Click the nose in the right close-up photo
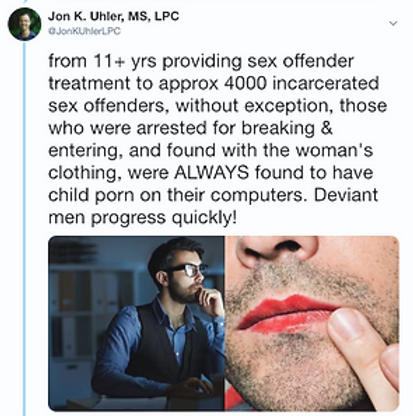Viewport: 413px width, 416px height. [276, 250]
